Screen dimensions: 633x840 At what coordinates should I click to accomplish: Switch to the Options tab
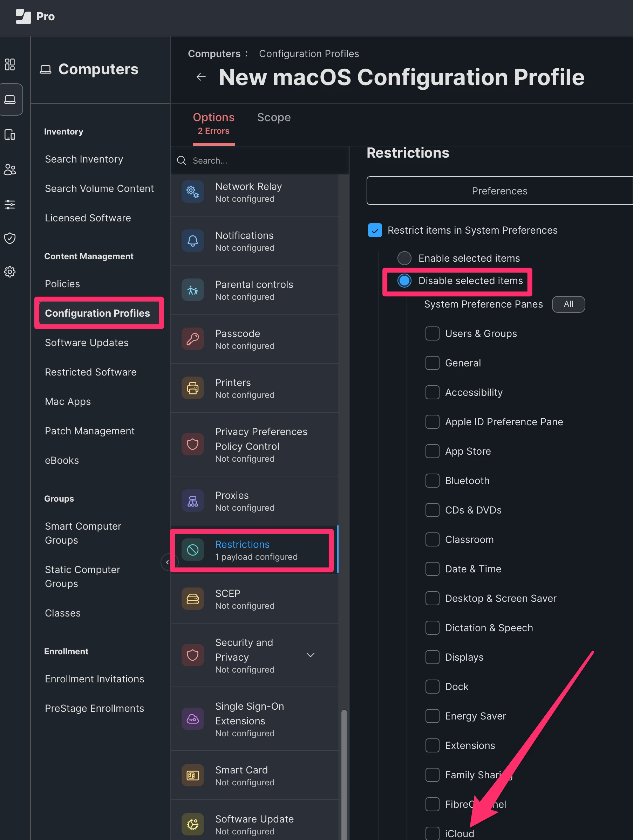pos(213,123)
